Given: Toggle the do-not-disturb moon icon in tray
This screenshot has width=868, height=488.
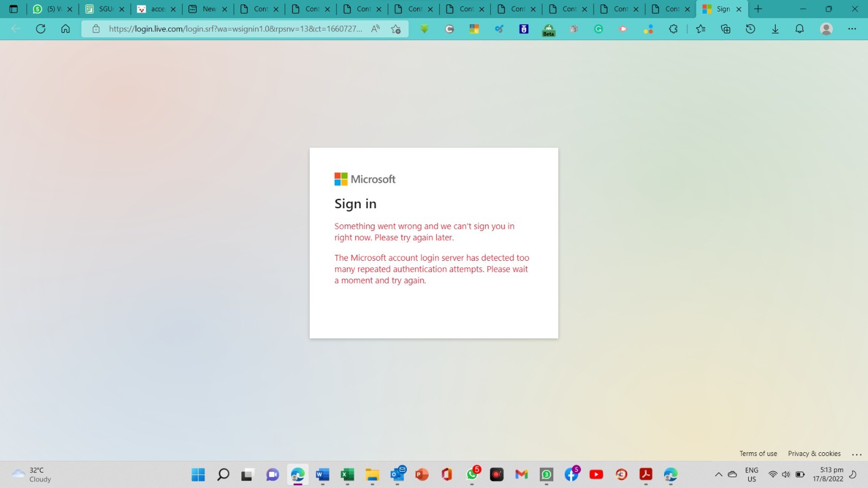Looking at the screenshot, I should click(853, 474).
